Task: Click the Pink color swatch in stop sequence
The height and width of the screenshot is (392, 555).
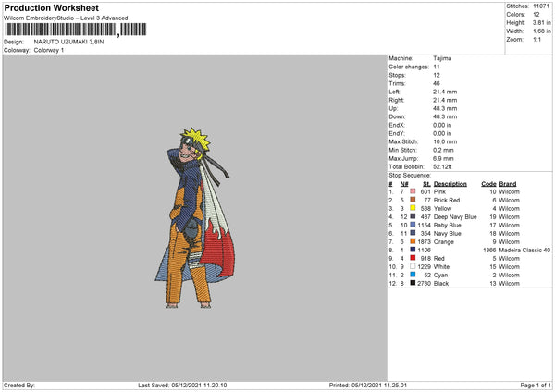Action: pos(413,191)
